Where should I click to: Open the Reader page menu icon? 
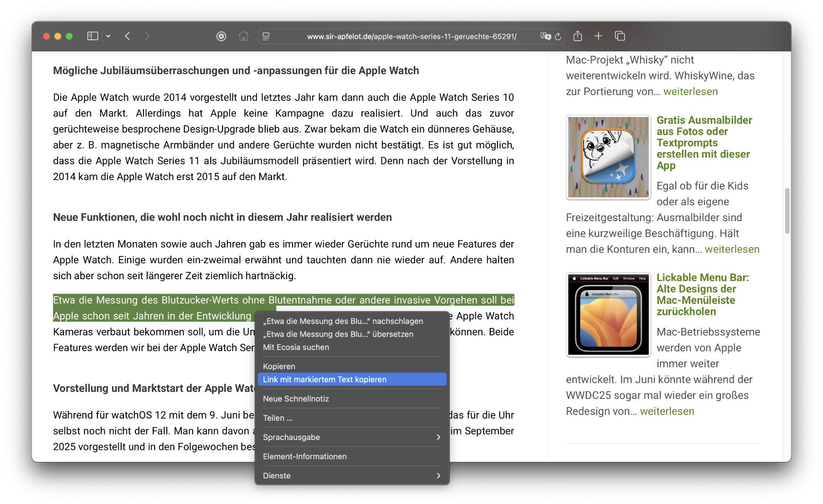(266, 36)
